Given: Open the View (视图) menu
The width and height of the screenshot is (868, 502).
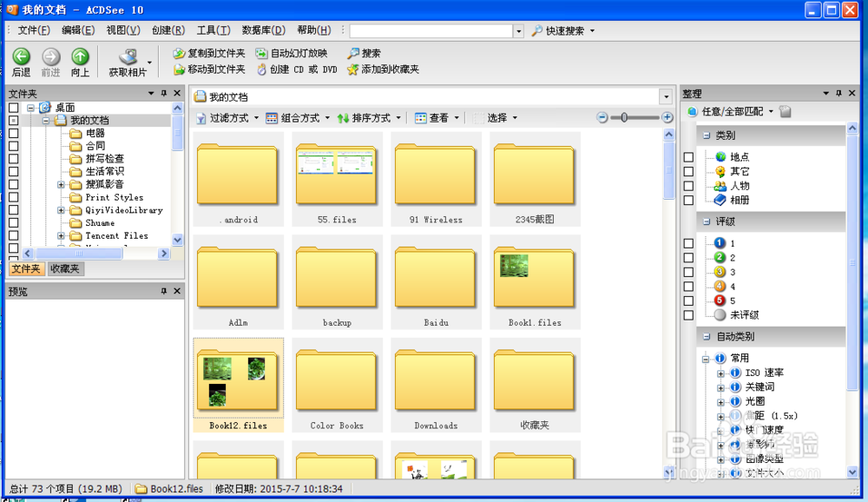Looking at the screenshot, I should (x=123, y=30).
